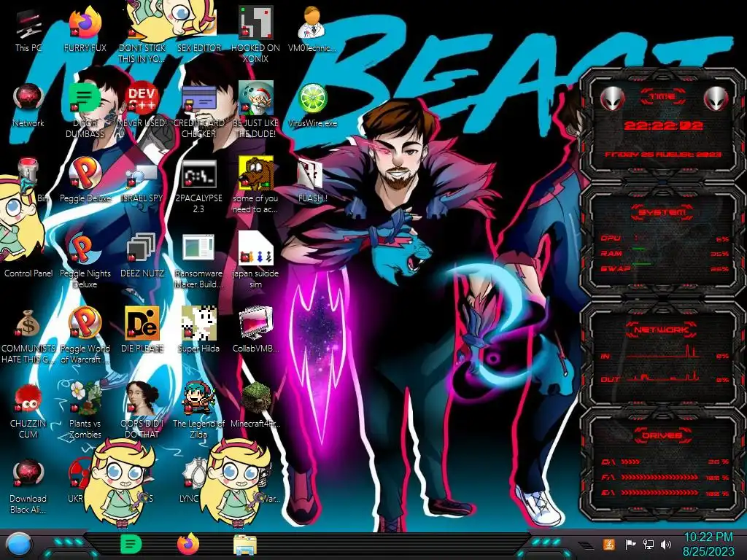Open the HOOKED ON XONIX game icon

(x=255, y=23)
